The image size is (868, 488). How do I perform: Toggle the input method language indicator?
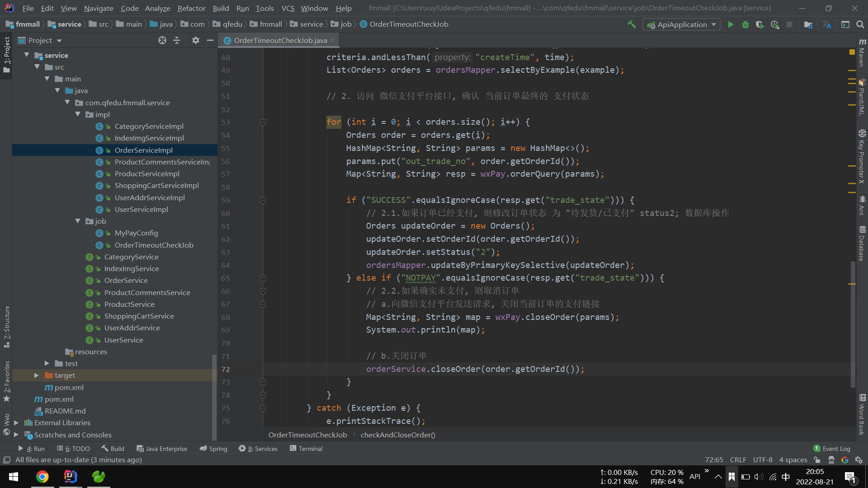(x=786, y=477)
